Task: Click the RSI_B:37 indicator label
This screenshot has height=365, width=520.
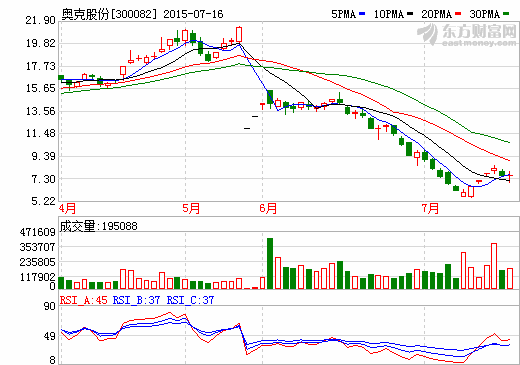Action: coord(137,300)
